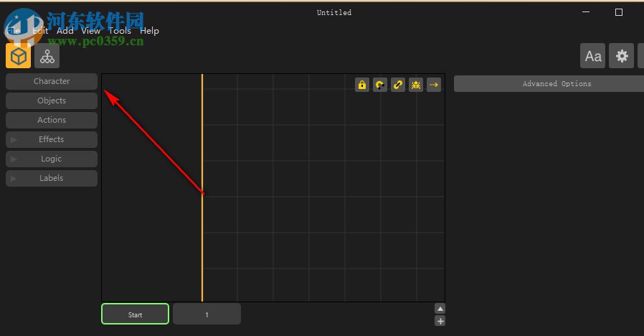The height and width of the screenshot is (336, 644).
Task: Maximize the Untitled window
Action: point(618,12)
